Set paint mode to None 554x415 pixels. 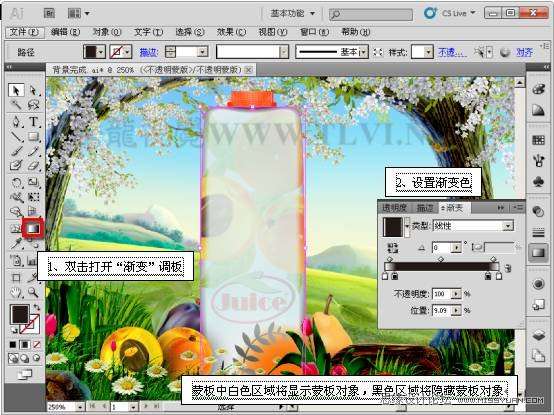(36, 344)
